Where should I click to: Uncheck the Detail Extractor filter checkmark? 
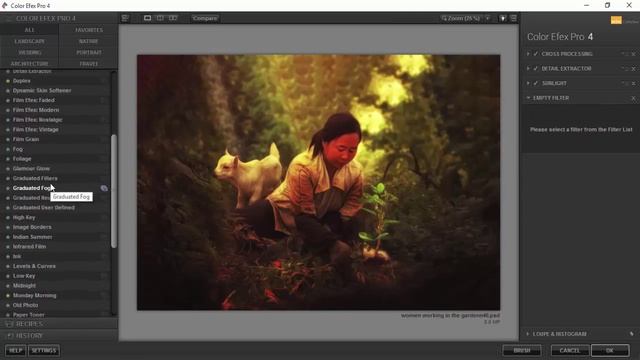536,69
